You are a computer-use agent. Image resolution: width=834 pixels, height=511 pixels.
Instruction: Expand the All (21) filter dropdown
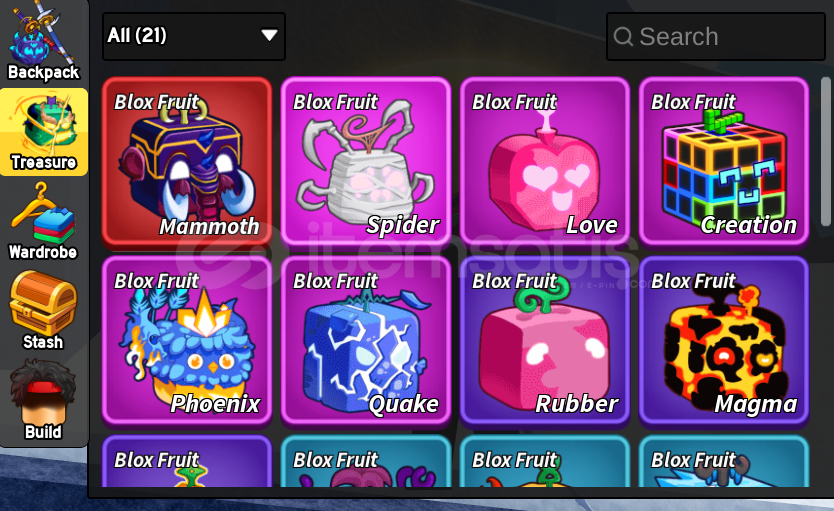click(194, 36)
